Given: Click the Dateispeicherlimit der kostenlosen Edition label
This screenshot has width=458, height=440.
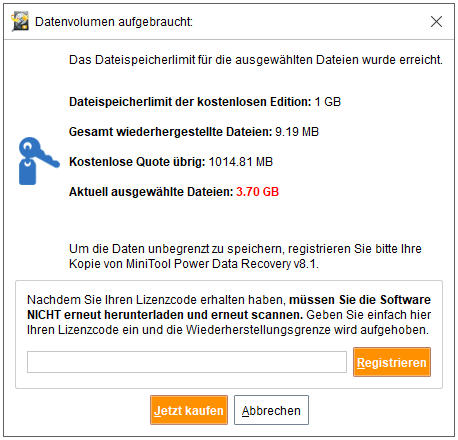Looking at the screenshot, I should point(190,102).
